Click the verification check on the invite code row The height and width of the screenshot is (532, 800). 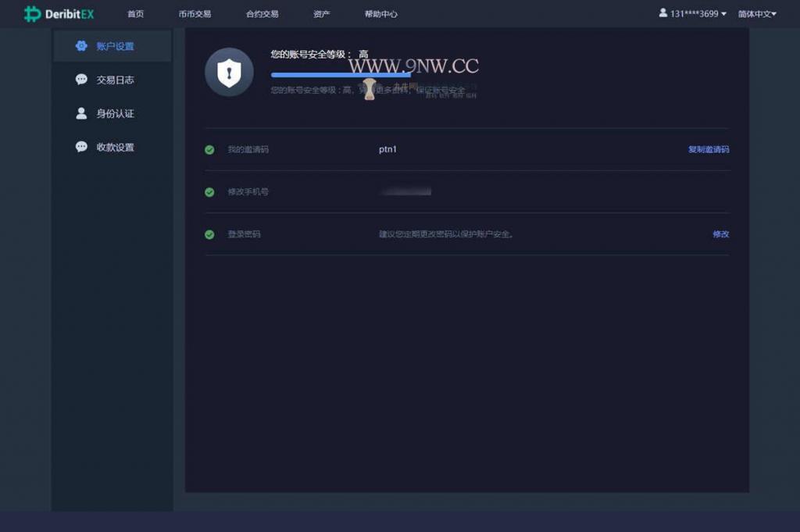pyautogui.click(x=209, y=149)
